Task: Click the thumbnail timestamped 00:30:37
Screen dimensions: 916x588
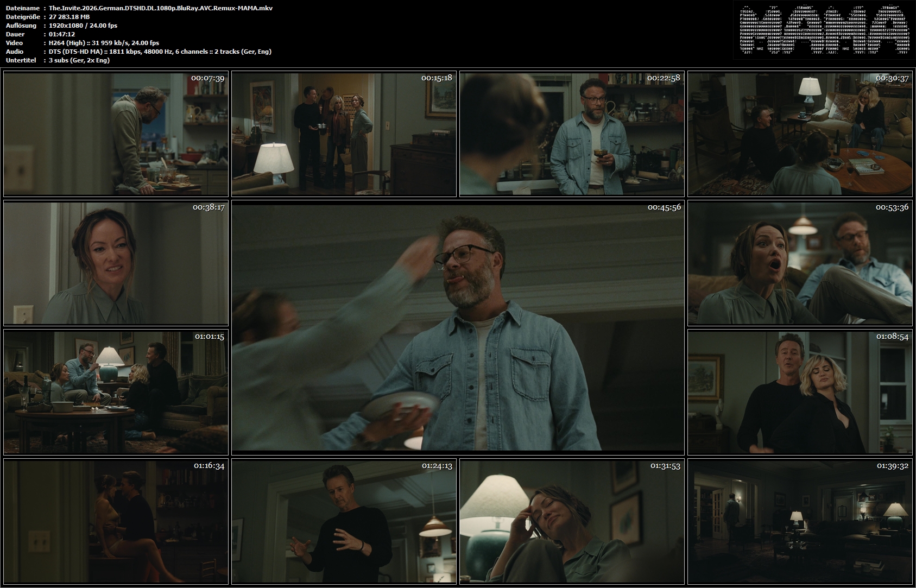Action: click(800, 134)
